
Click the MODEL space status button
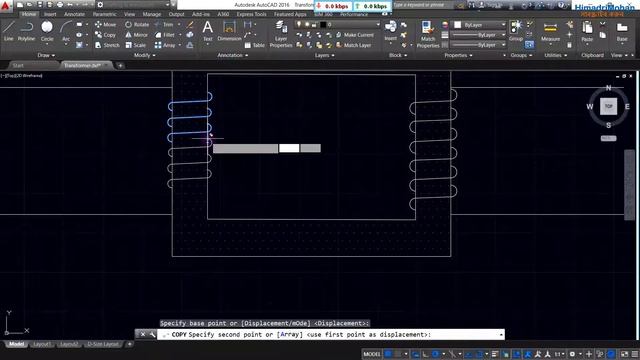coord(371,354)
